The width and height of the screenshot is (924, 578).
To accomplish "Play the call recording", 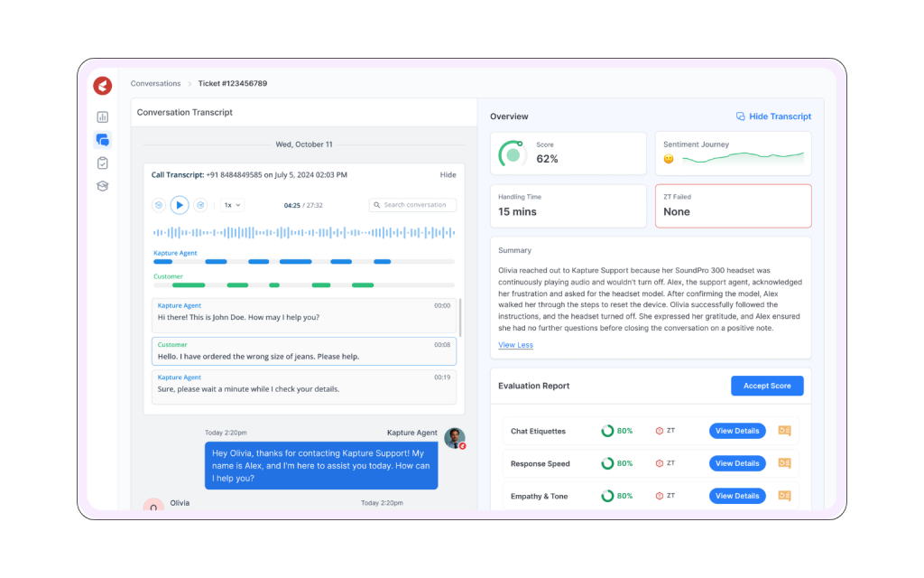I will (x=179, y=205).
